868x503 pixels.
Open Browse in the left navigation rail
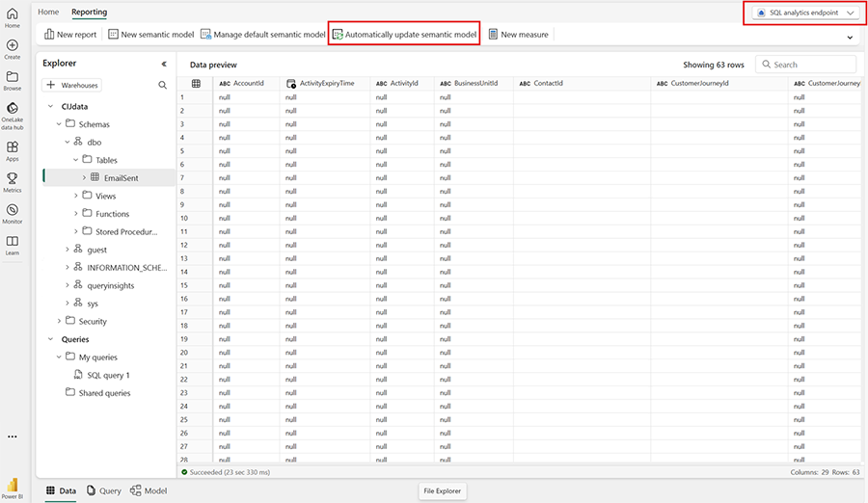(x=13, y=80)
